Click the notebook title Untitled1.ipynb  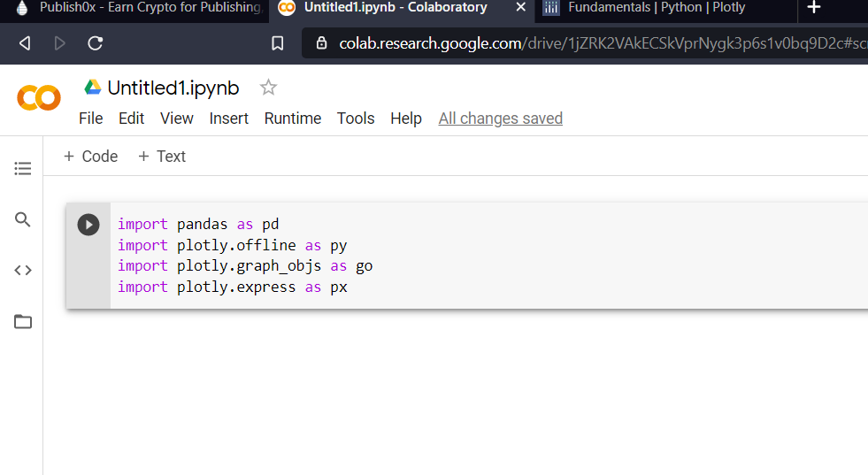173,88
